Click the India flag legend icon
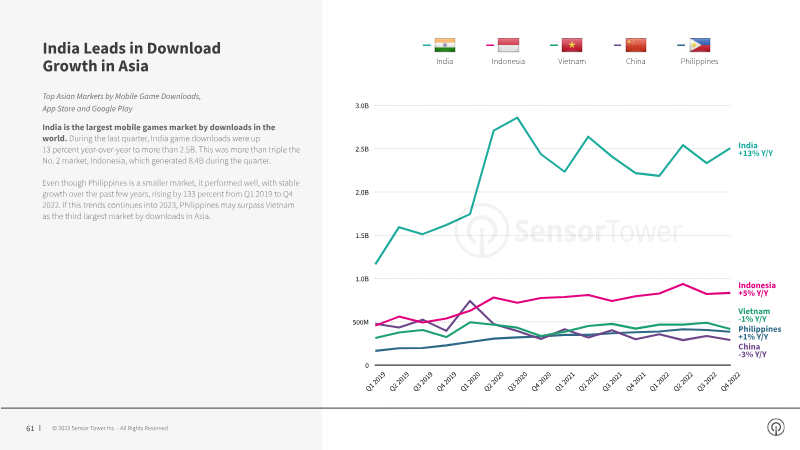This screenshot has width=800, height=450. (445, 45)
